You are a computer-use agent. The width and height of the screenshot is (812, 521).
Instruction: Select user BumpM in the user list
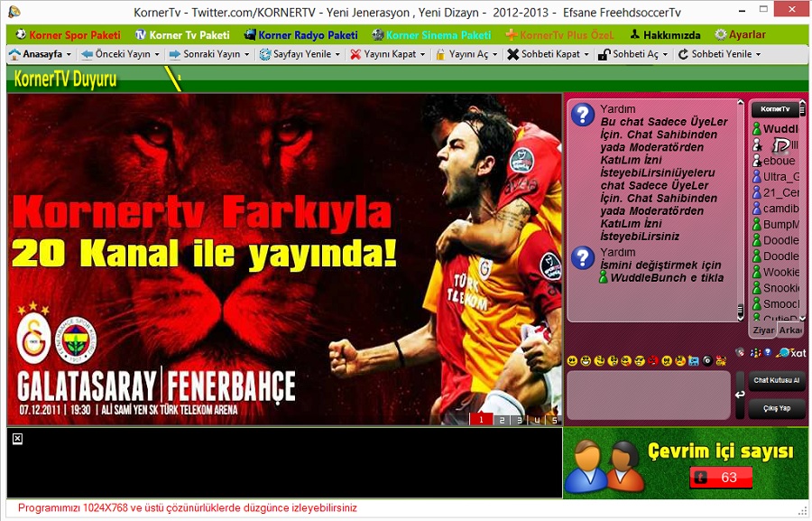coord(776,225)
